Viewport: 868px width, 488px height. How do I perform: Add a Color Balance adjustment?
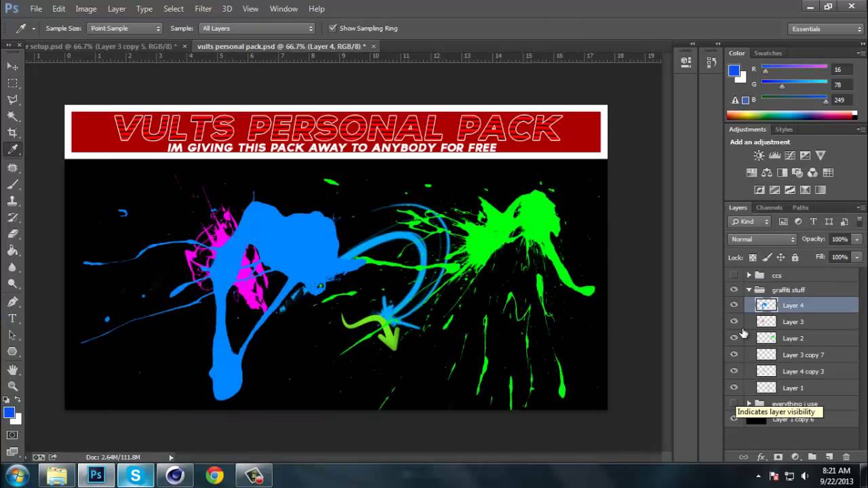pyautogui.click(x=767, y=173)
